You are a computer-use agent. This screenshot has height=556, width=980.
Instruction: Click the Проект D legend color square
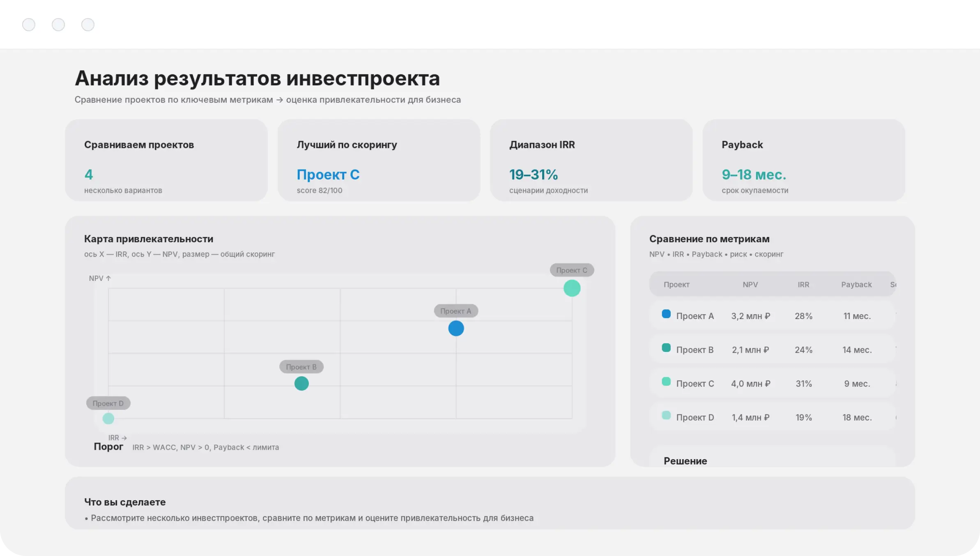coord(666,416)
